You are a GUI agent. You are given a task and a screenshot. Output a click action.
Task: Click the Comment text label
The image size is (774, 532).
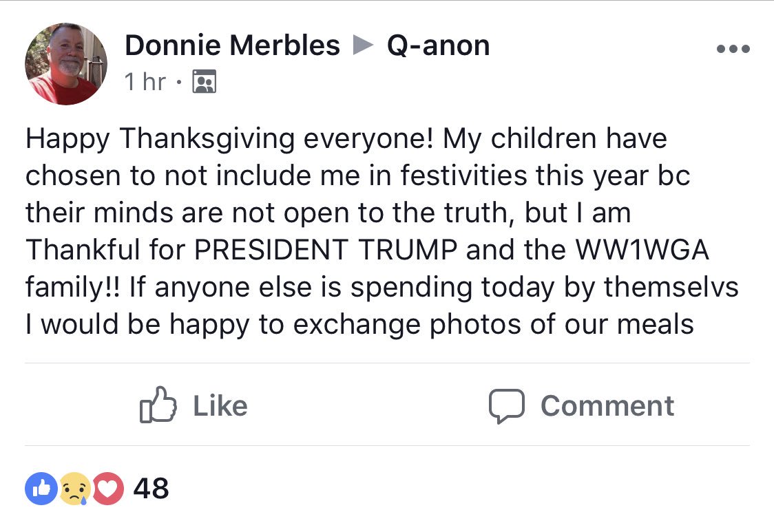tap(607, 406)
